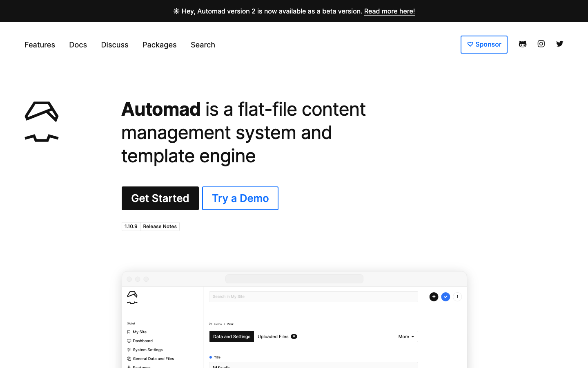Open Search in the navigation bar

click(x=203, y=45)
